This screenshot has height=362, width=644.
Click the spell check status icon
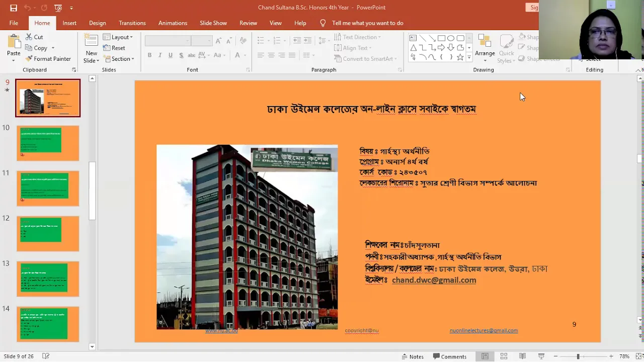[x=46, y=356]
